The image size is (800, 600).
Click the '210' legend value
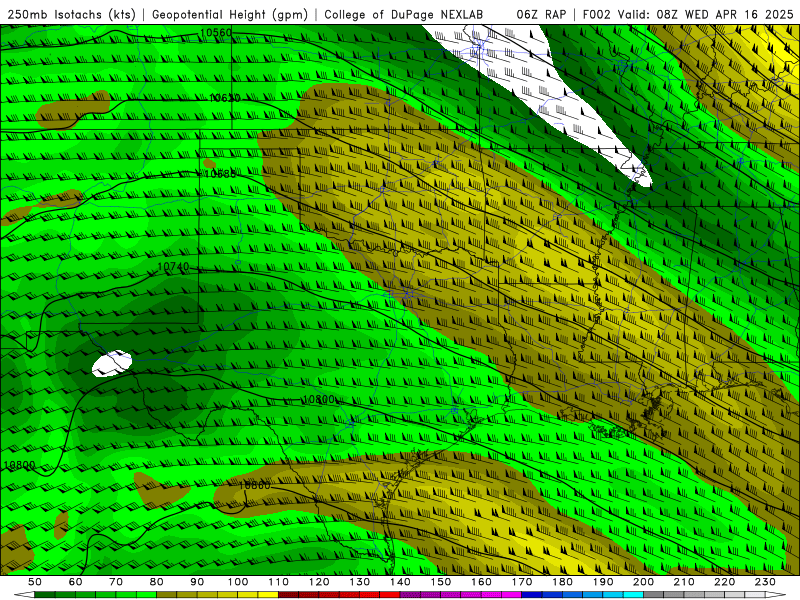point(684,582)
